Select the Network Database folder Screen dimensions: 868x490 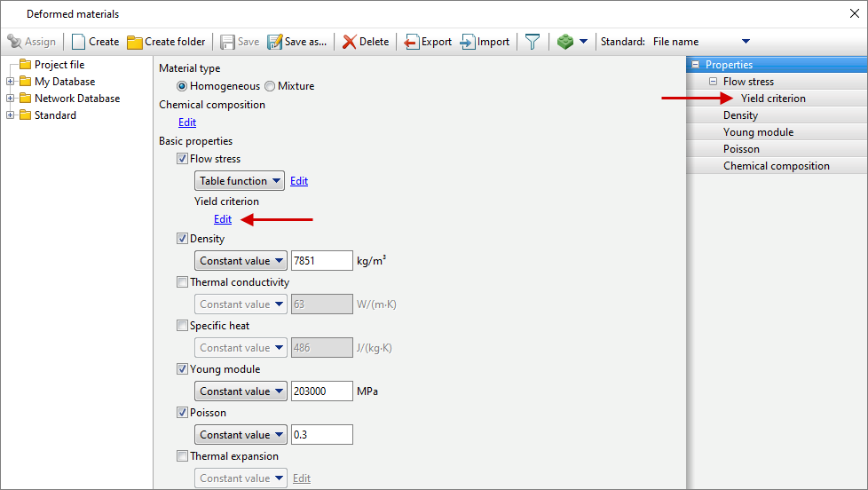tap(76, 99)
